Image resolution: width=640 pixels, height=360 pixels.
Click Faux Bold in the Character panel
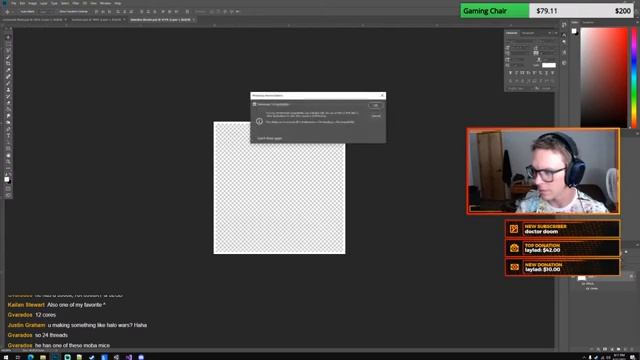510,73
